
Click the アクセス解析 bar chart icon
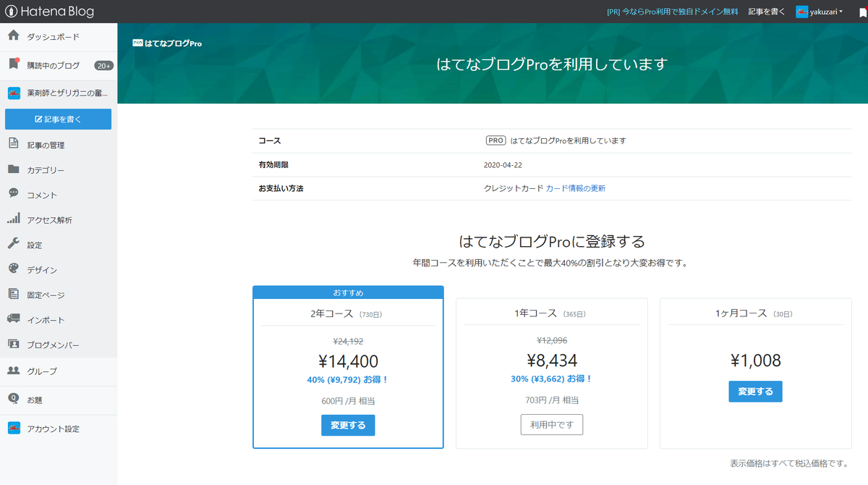pos(13,219)
